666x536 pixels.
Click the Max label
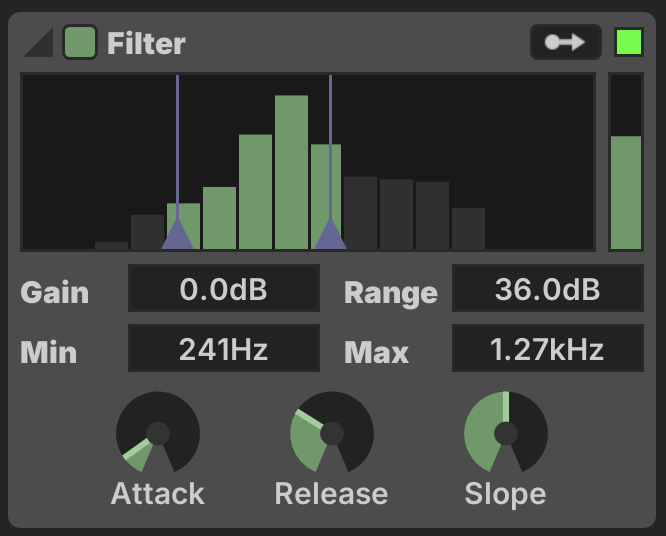(x=376, y=353)
